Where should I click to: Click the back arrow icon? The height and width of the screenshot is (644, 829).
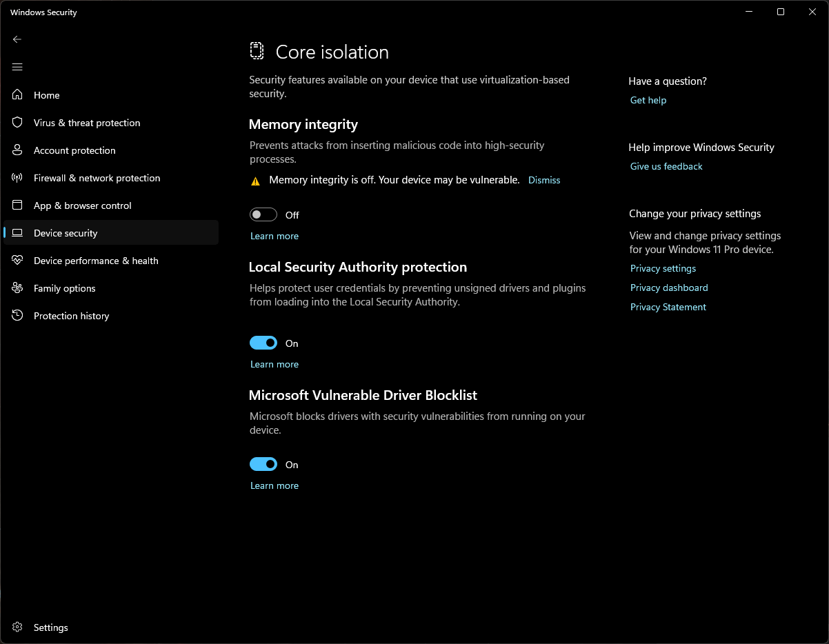(17, 39)
